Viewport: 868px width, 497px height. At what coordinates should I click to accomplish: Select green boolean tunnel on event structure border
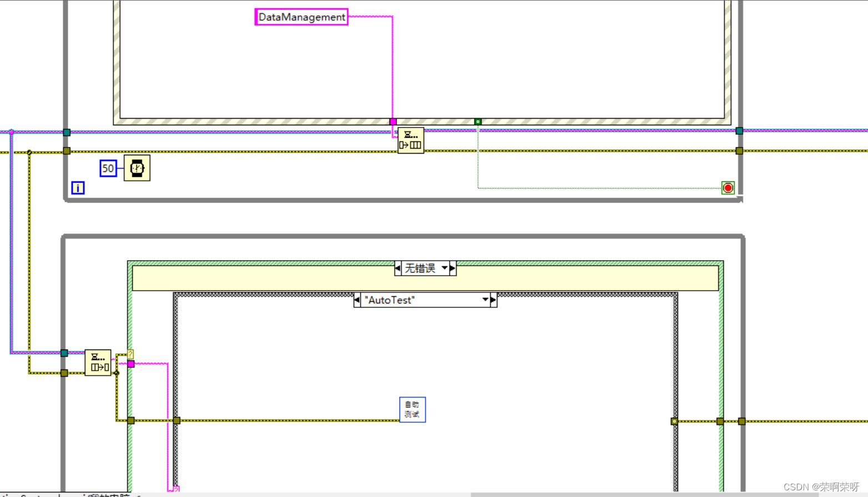click(x=478, y=121)
